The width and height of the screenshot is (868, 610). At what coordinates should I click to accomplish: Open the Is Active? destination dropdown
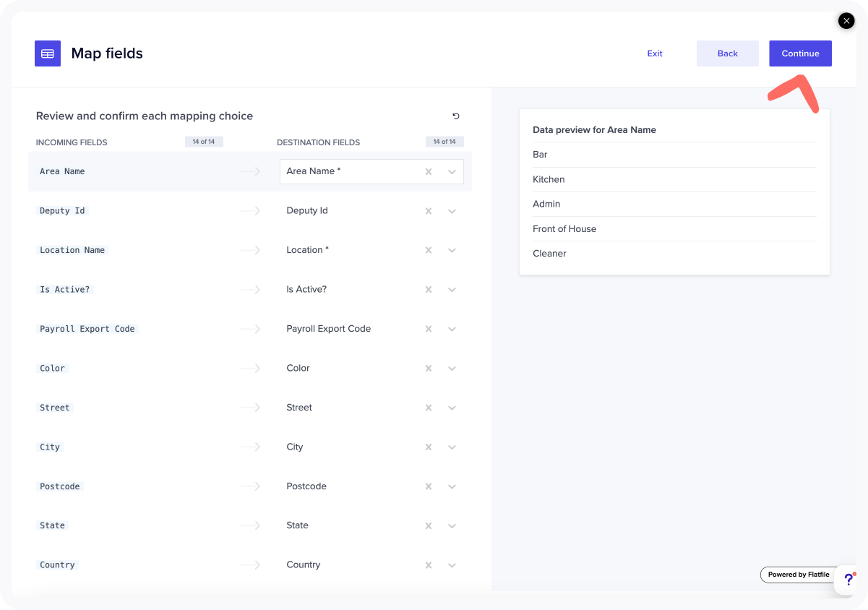[452, 290]
